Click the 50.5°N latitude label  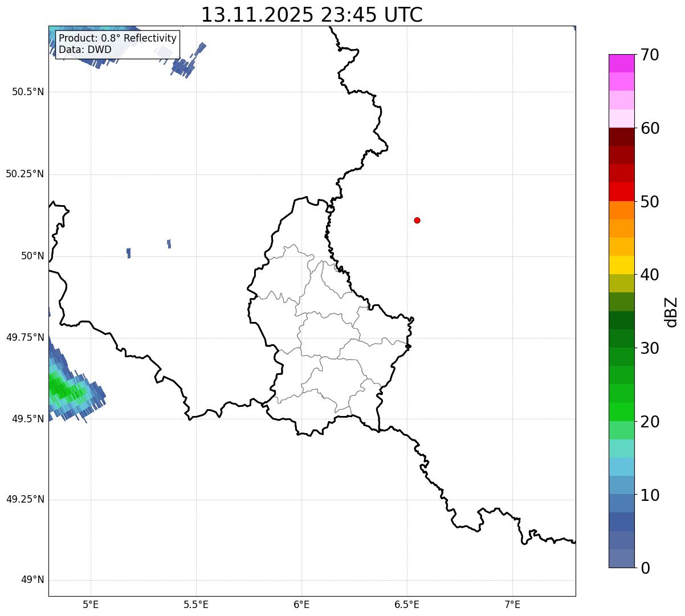28,92
